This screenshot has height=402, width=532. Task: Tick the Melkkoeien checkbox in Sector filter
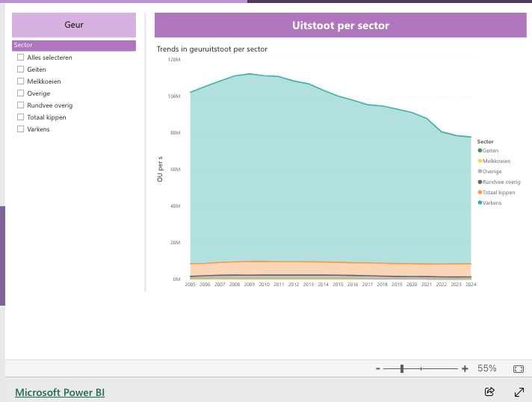pyautogui.click(x=21, y=81)
